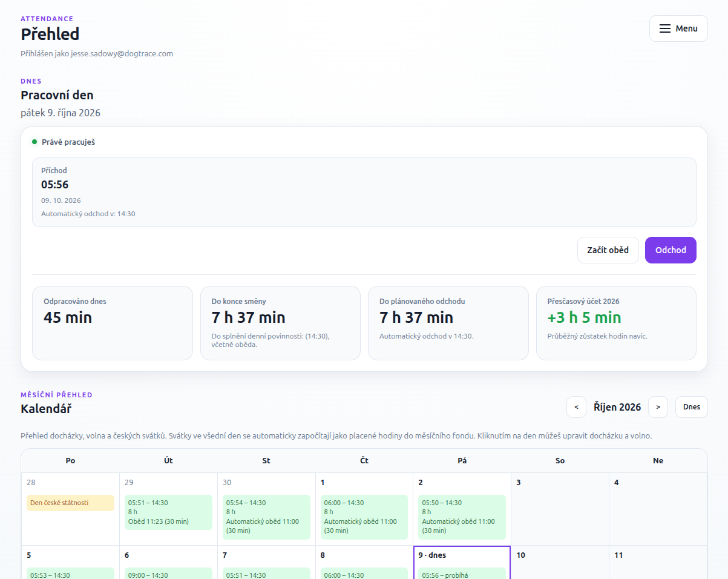Screen dimensions: 728x579
Task: Click the Do plánovaného odchodu card
Action: [448, 323]
